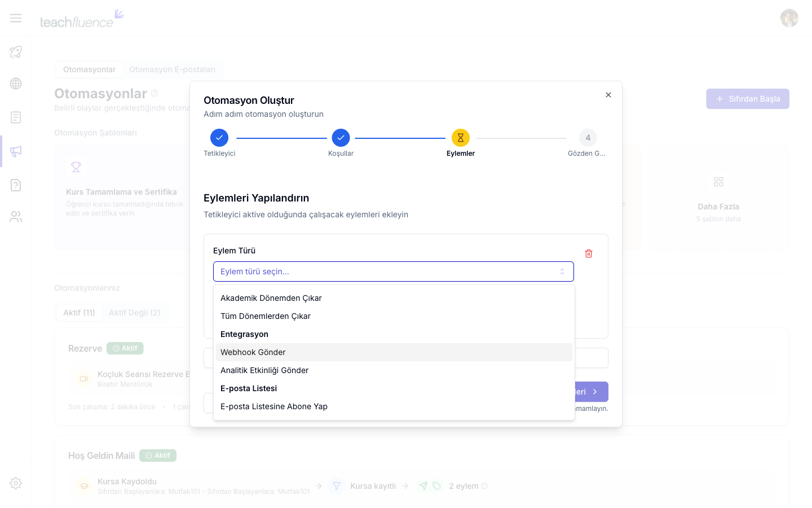Screen dimensions: 812x508
Task: Click the paper plane icon by 2 eylem
Action: (423, 486)
